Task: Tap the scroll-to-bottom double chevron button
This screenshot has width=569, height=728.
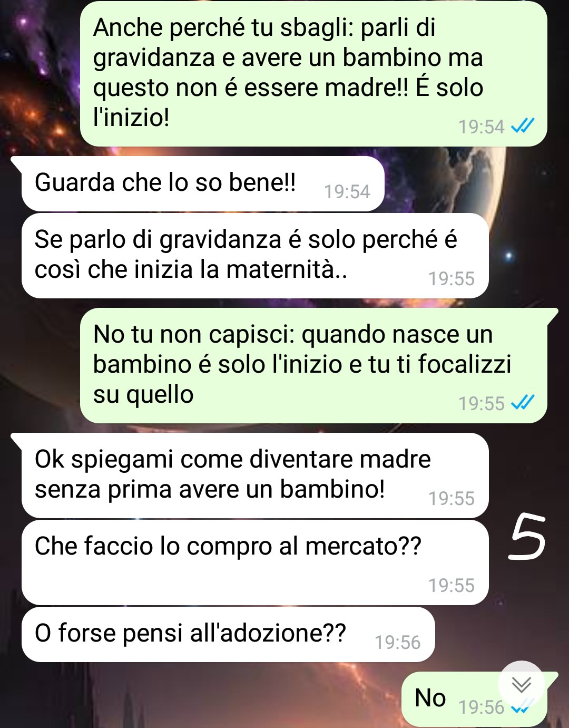Action: coord(521,685)
